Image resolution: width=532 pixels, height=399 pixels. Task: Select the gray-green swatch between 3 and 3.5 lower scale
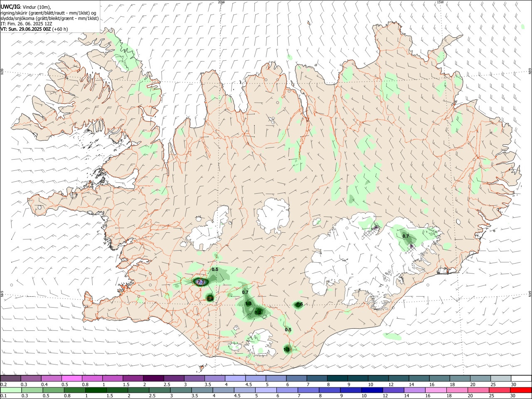(181, 390)
